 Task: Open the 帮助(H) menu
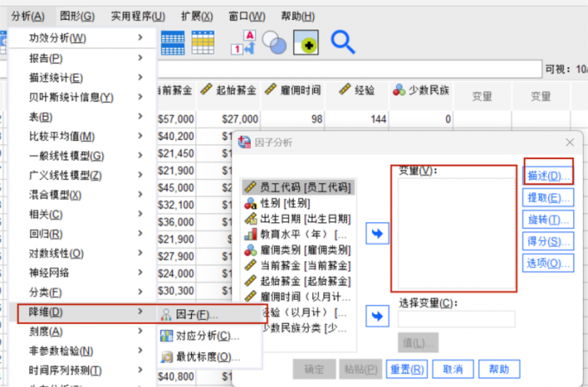tap(297, 16)
